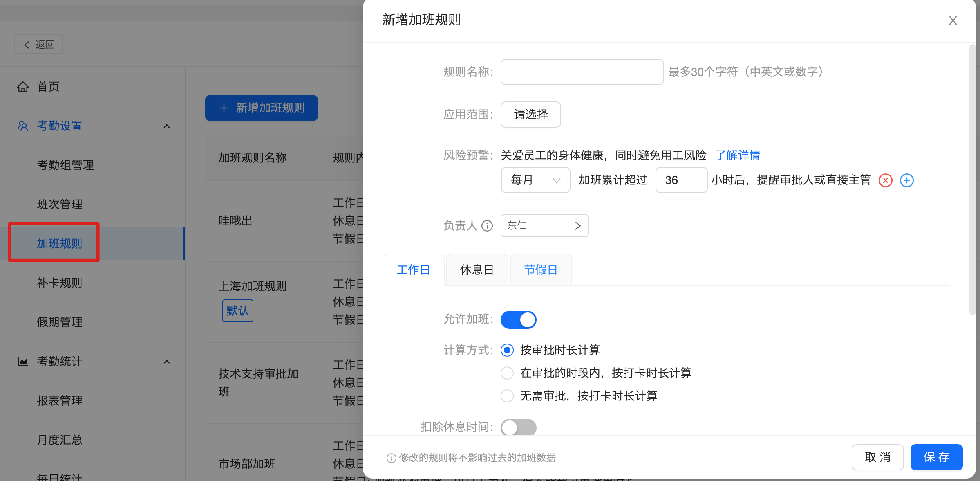Click the home icon beside 首页
Screen dimensions: 980x481
[23, 87]
